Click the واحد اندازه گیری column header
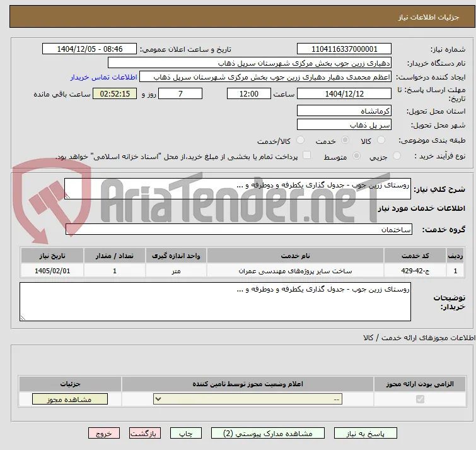 pyautogui.click(x=176, y=256)
